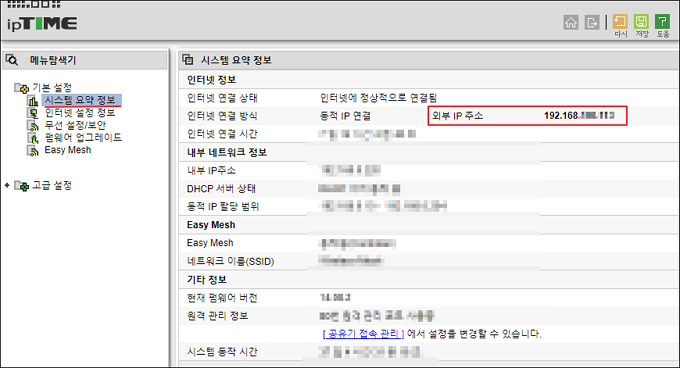Click the 저장 save icon
680x368 pixels.
[641, 22]
